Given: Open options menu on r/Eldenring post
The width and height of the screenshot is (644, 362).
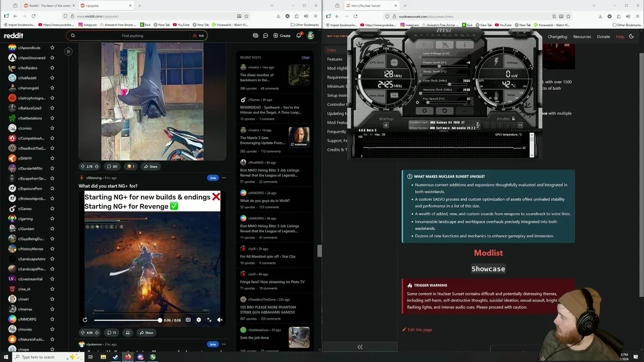Looking at the screenshot, I should click(x=224, y=177).
